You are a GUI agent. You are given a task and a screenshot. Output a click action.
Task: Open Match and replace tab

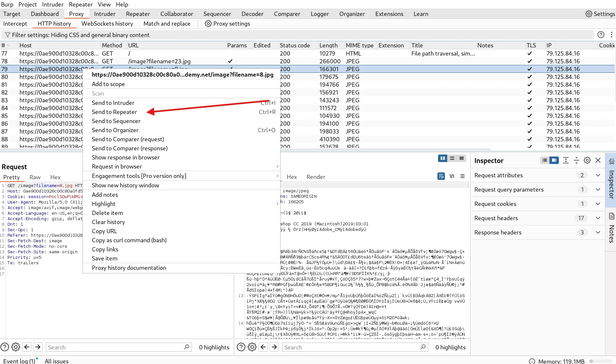167,24
